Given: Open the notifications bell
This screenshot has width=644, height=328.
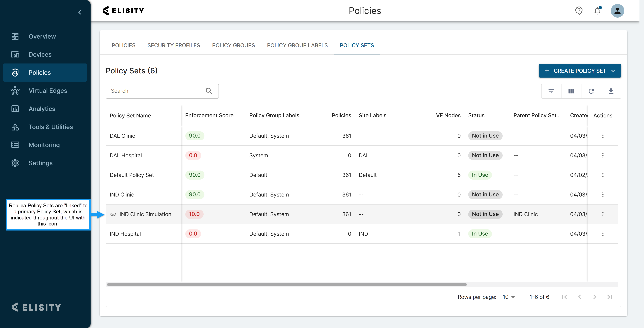Looking at the screenshot, I should pyautogui.click(x=597, y=11).
